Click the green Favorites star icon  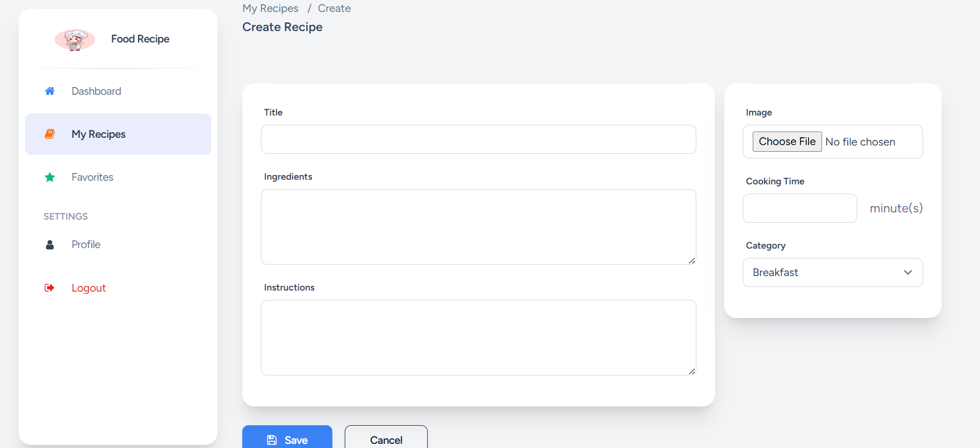click(x=50, y=177)
